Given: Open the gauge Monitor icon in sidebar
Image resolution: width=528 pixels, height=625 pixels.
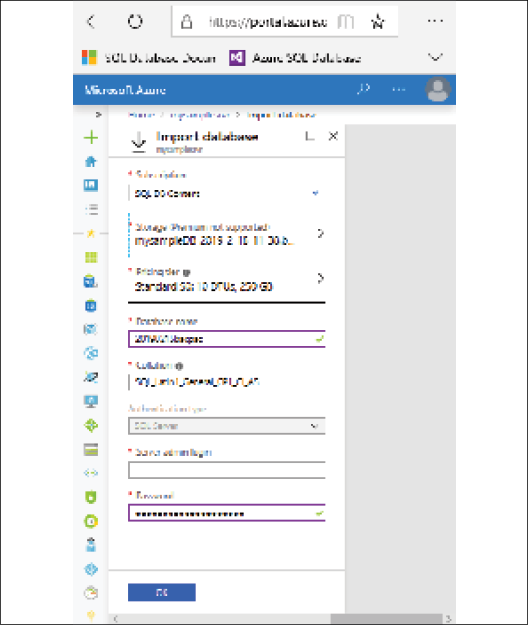Looking at the screenshot, I should [x=91, y=593].
